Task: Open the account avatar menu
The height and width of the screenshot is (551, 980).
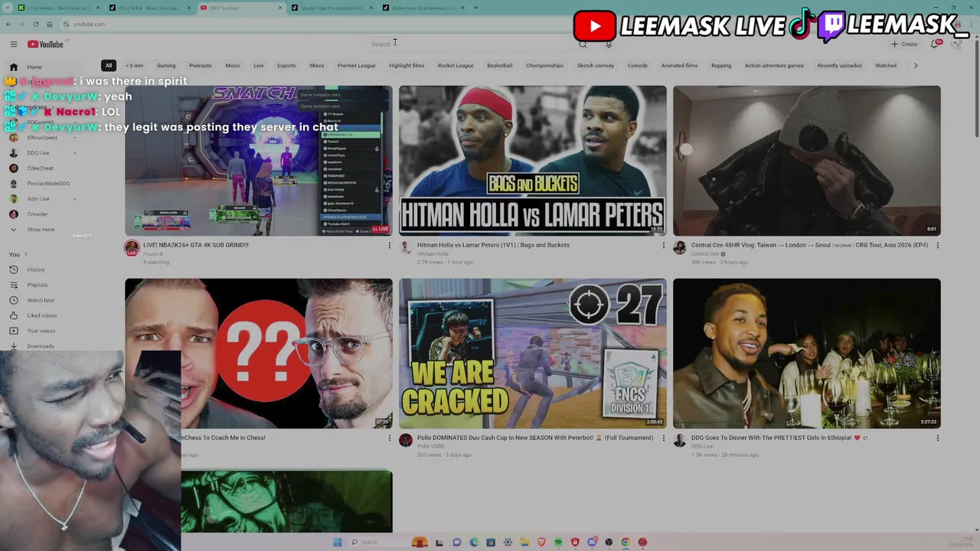Action: tap(956, 44)
